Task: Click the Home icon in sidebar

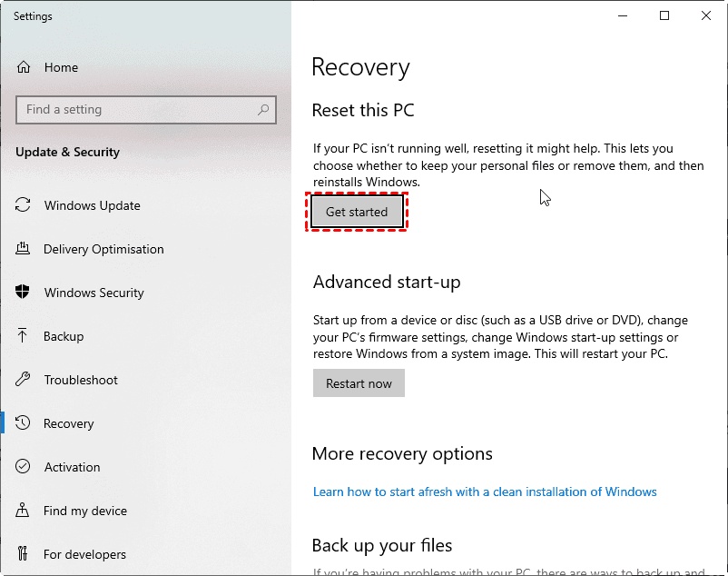Action: [24, 67]
